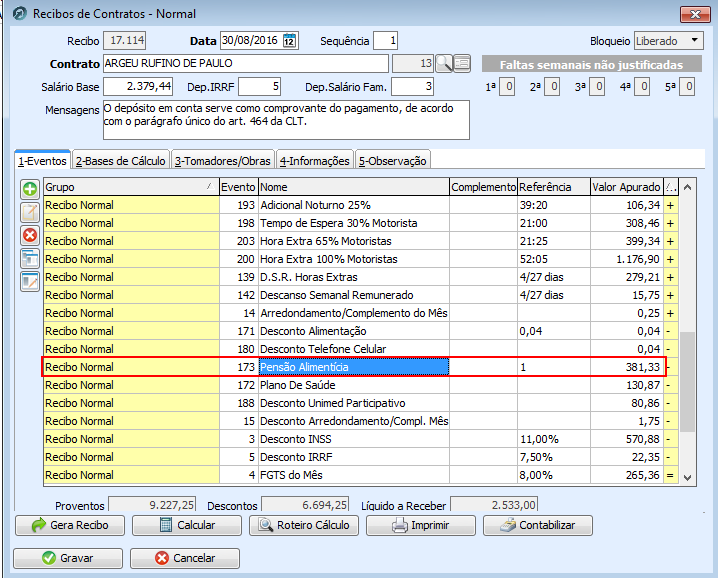Click the edit event notepad icon
The height and width of the screenshot is (578, 718).
(30, 212)
